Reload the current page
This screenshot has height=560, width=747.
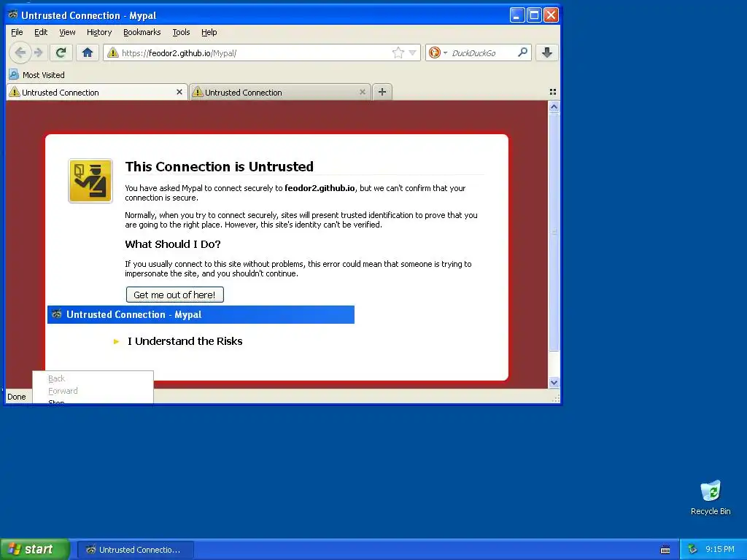tap(61, 52)
